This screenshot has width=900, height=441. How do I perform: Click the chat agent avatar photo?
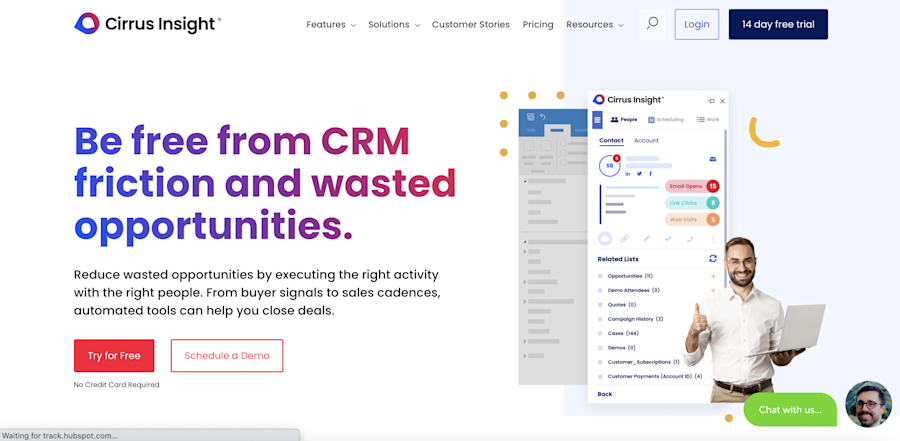(x=868, y=404)
